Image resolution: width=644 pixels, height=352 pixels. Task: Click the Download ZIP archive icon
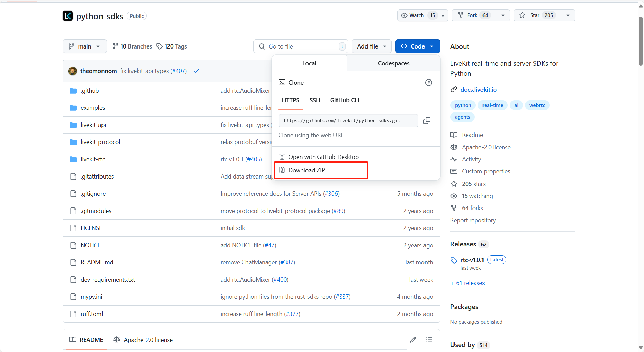tap(282, 170)
